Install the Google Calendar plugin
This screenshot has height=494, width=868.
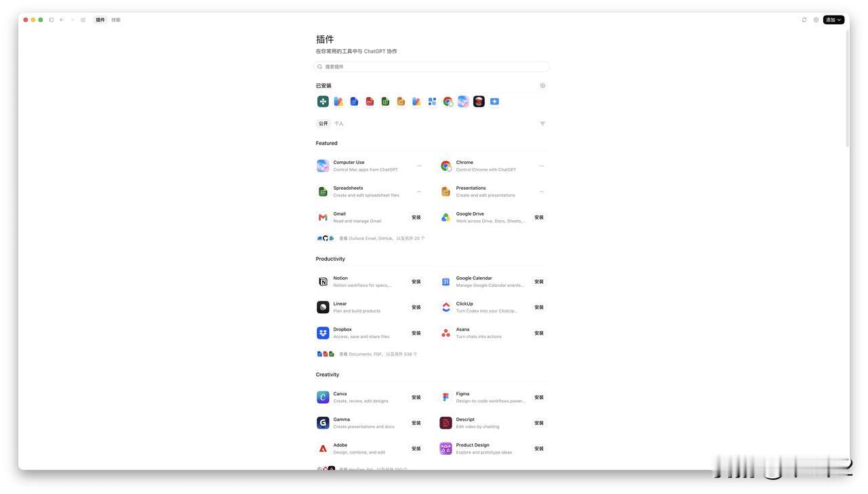tap(539, 282)
